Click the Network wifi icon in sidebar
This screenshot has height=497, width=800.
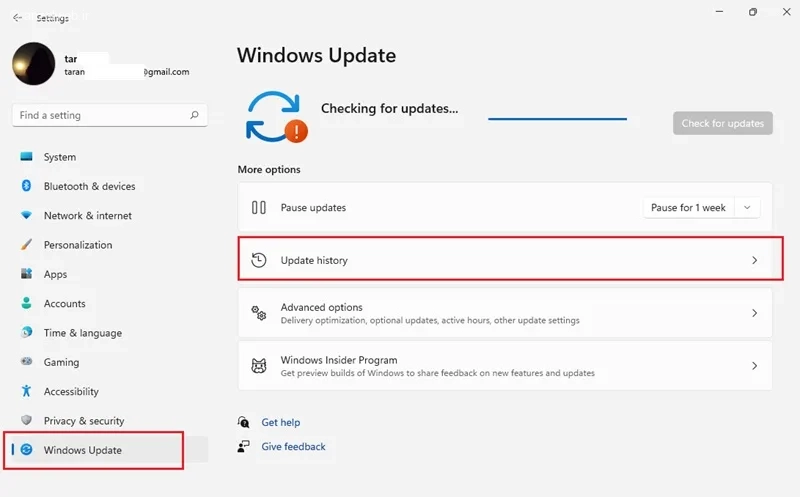26,215
